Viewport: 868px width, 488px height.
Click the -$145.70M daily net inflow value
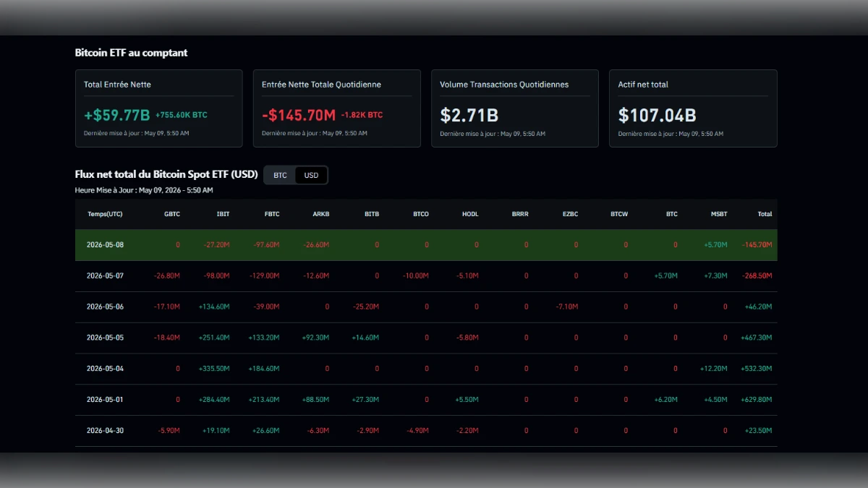(299, 115)
